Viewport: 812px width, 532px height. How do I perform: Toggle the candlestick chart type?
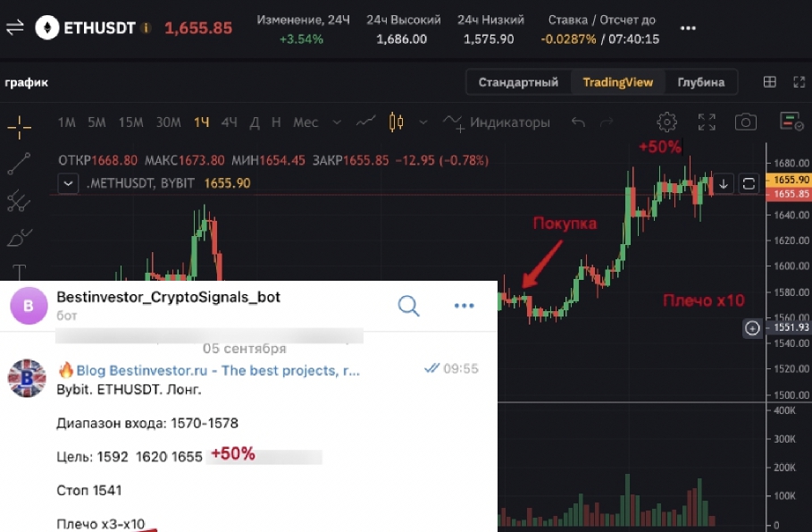tap(396, 122)
